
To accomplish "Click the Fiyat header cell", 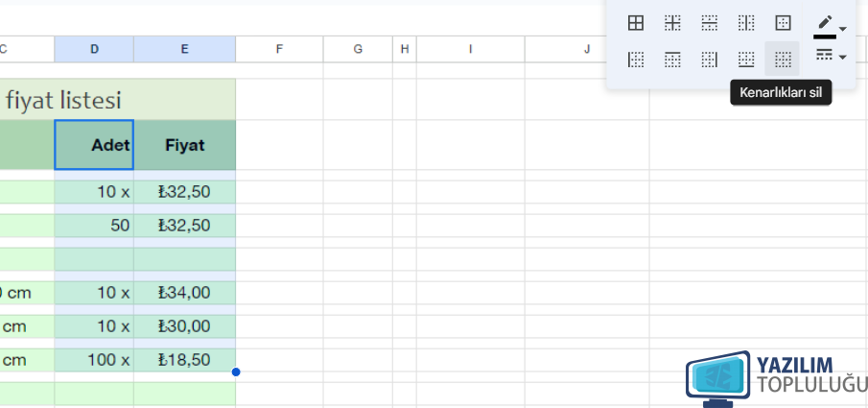I will 184,145.
